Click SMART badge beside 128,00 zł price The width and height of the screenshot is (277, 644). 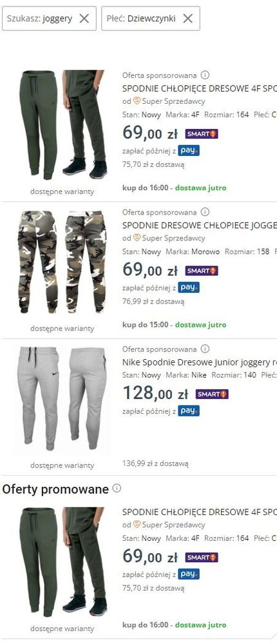212,395
